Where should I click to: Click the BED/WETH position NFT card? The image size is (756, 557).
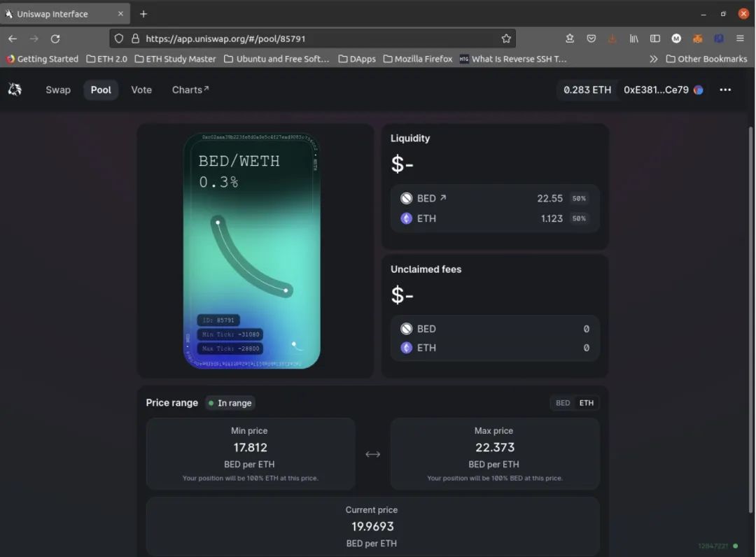[252, 251]
